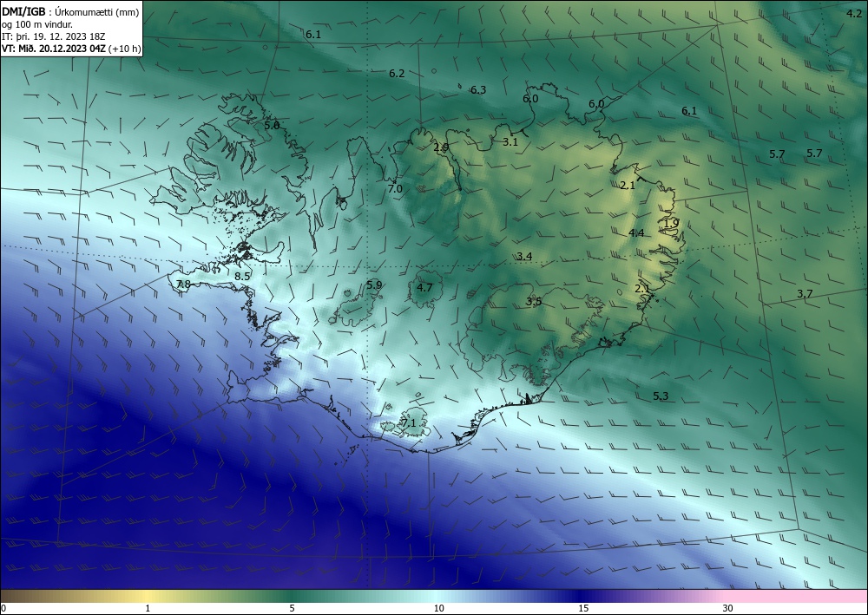Viewport: 868px width, 615px height.
Task: Click the '5' tick on the color scale
Action: tap(292, 608)
